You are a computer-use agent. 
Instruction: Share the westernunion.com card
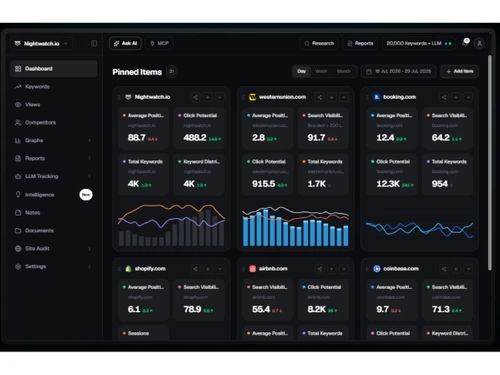[x=320, y=97]
